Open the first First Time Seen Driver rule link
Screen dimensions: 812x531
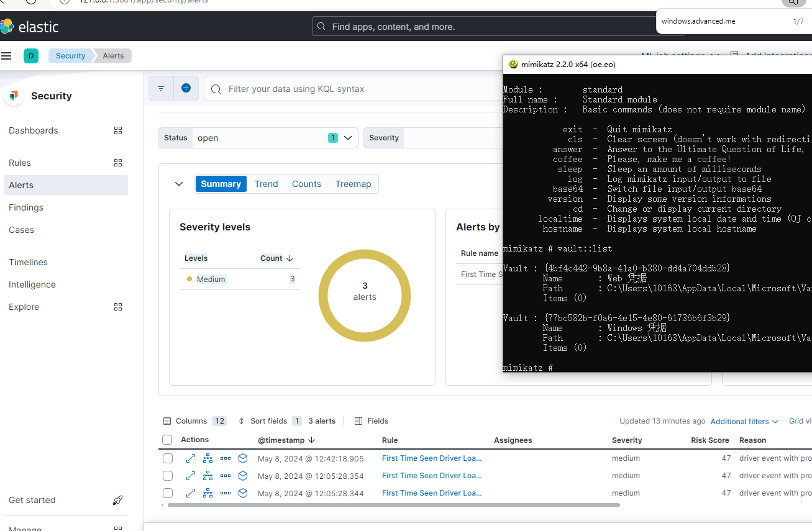click(432, 458)
